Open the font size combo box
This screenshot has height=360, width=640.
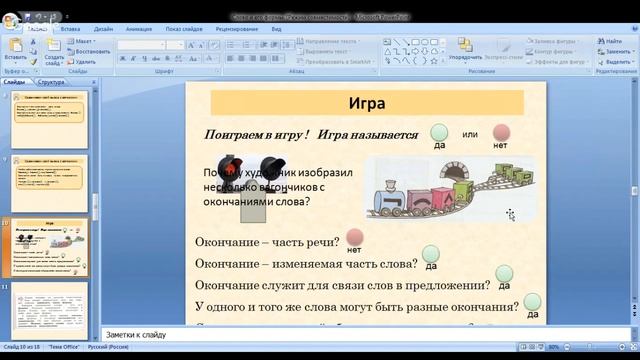176,45
